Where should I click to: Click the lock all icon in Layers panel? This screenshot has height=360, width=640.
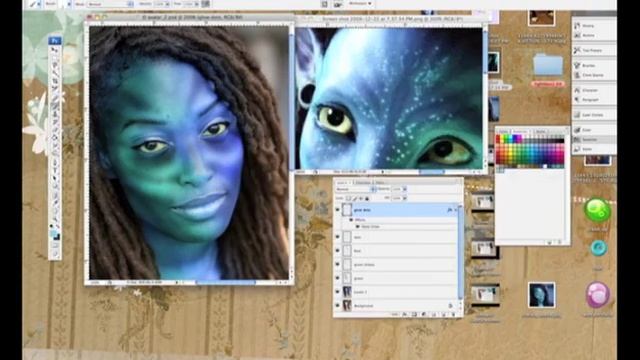click(x=367, y=198)
